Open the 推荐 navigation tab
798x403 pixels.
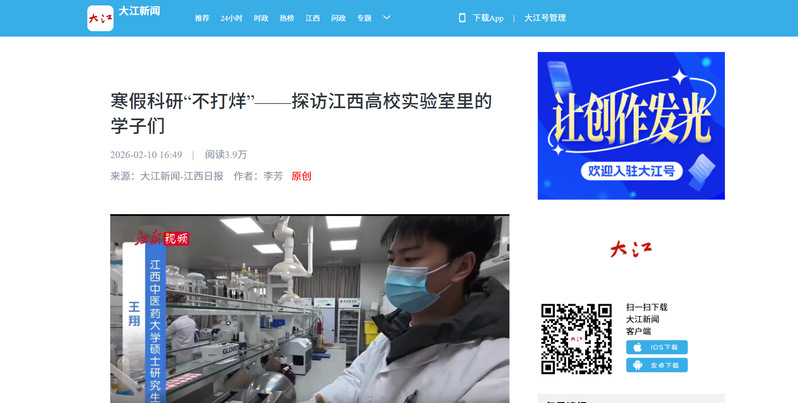click(x=202, y=18)
